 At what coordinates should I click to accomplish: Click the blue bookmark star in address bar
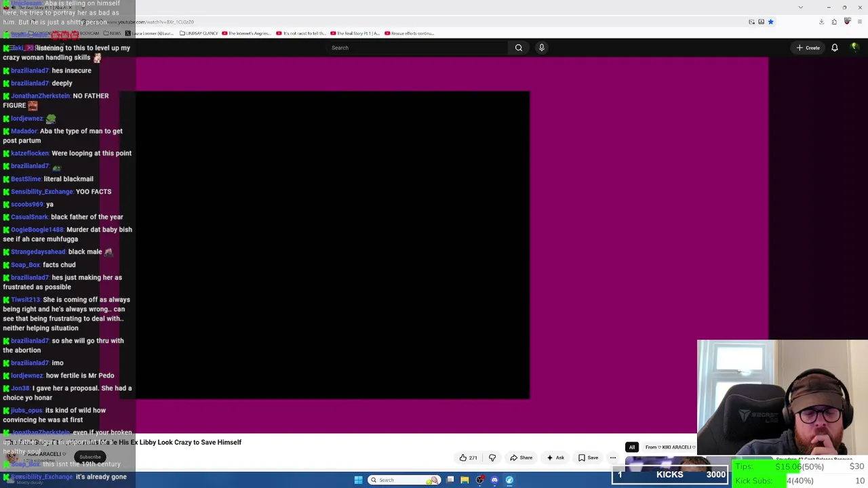770,22
